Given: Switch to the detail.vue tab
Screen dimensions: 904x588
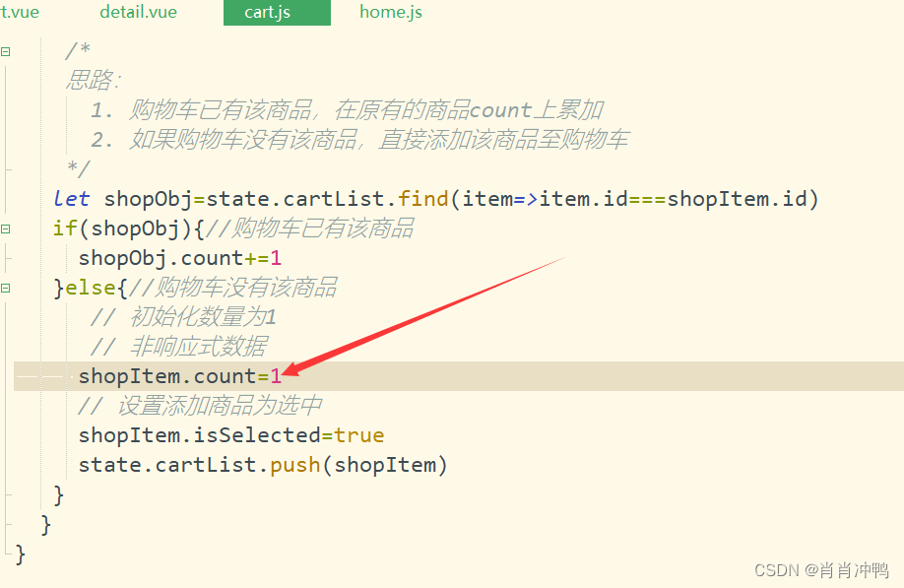Looking at the screenshot, I should (139, 12).
